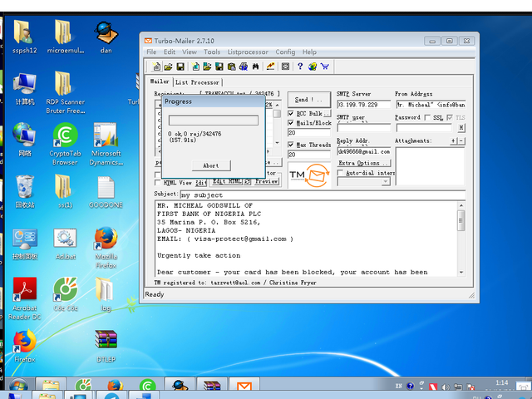
Task: Click the progress bar in Progress dialog
Action: (x=212, y=121)
